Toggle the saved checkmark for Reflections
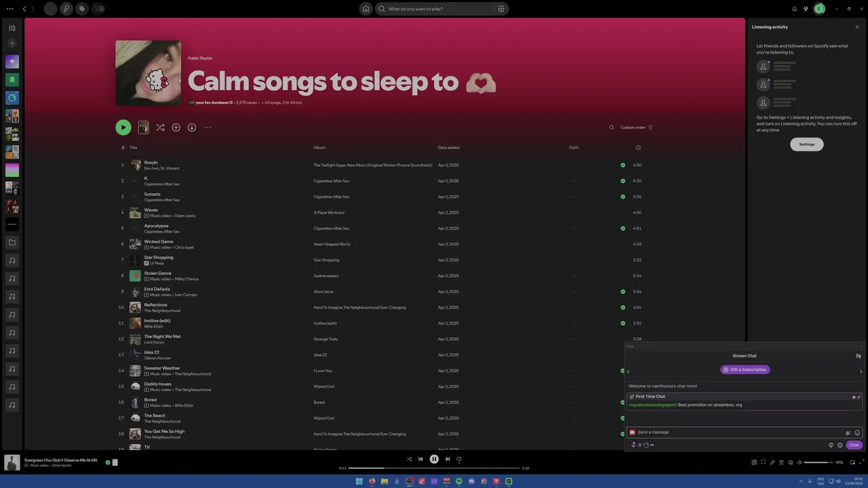The width and height of the screenshot is (868, 488). click(x=623, y=308)
